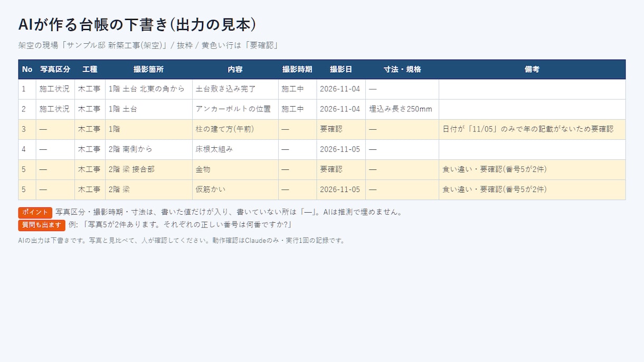Screen dimensions: 644x362
Task: Click date 2026-11-04 in アンカーボルト row
Action: pyautogui.click(x=340, y=109)
